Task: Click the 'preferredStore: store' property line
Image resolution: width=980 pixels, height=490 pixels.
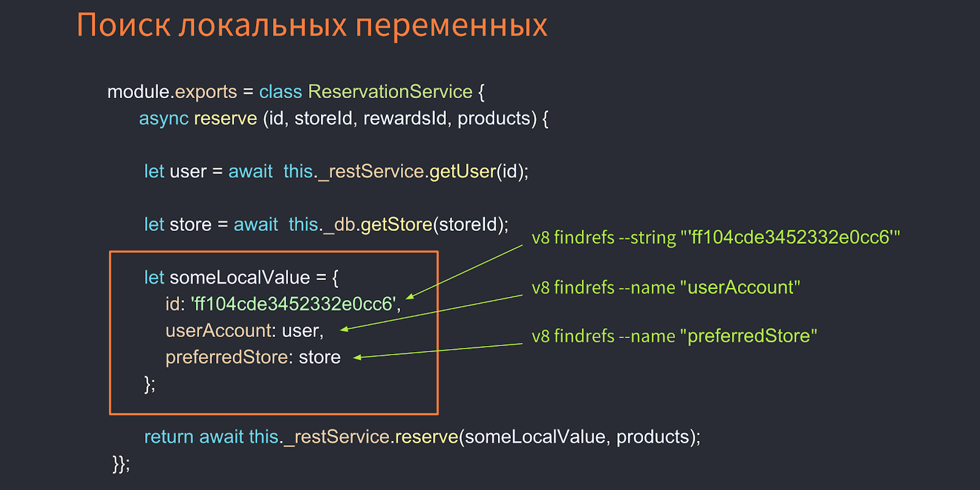Action: pyautogui.click(x=253, y=357)
